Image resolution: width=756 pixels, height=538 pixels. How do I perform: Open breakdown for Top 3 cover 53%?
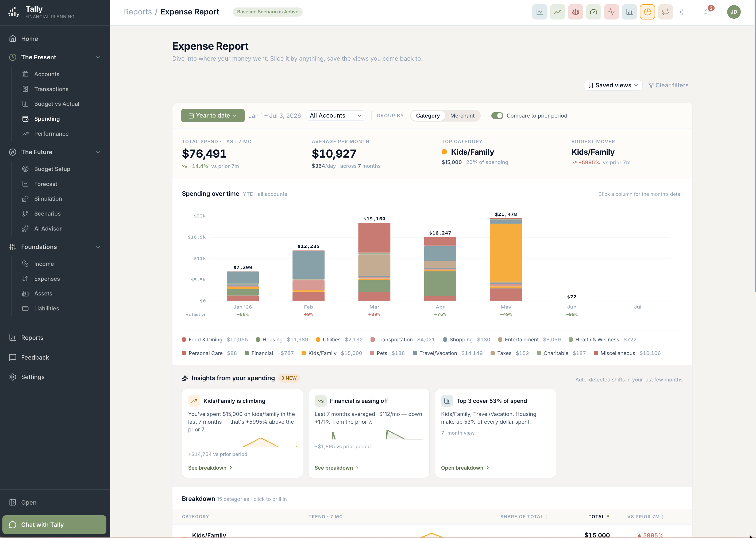[465, 467]
